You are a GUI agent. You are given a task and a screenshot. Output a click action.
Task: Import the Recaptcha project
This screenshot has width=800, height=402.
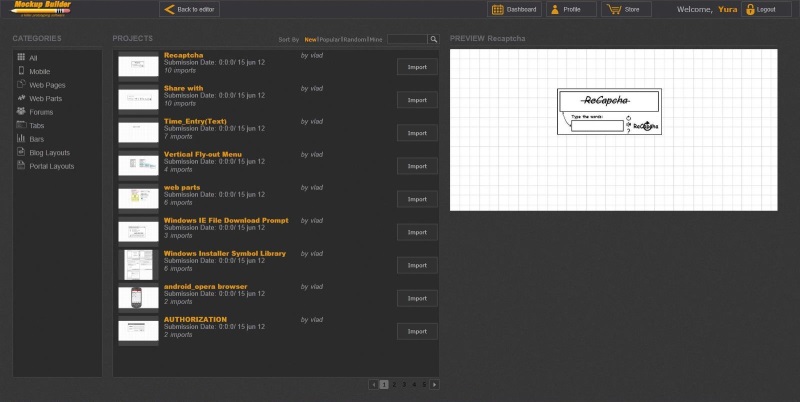417,67
